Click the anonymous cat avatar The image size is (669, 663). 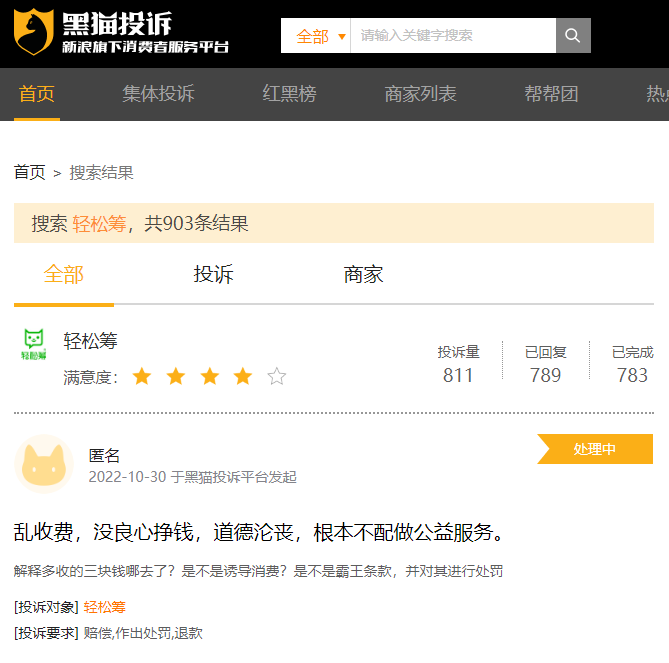(44, 464)
